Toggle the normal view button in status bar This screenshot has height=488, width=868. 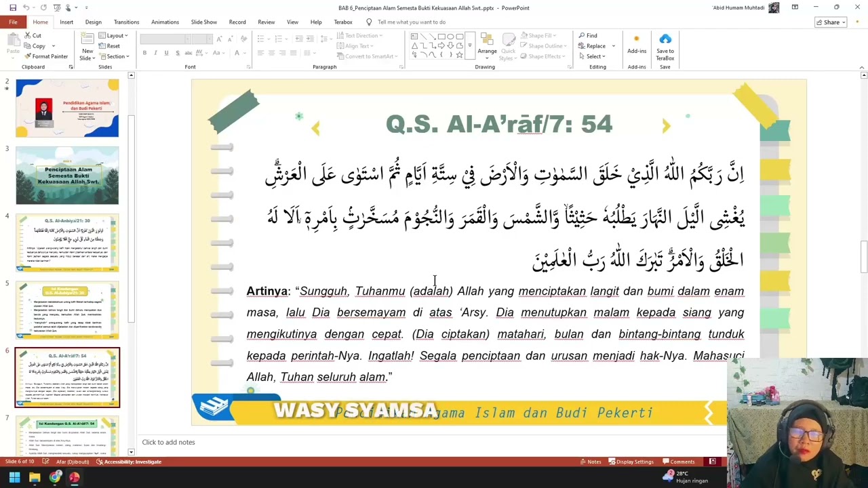713,462
